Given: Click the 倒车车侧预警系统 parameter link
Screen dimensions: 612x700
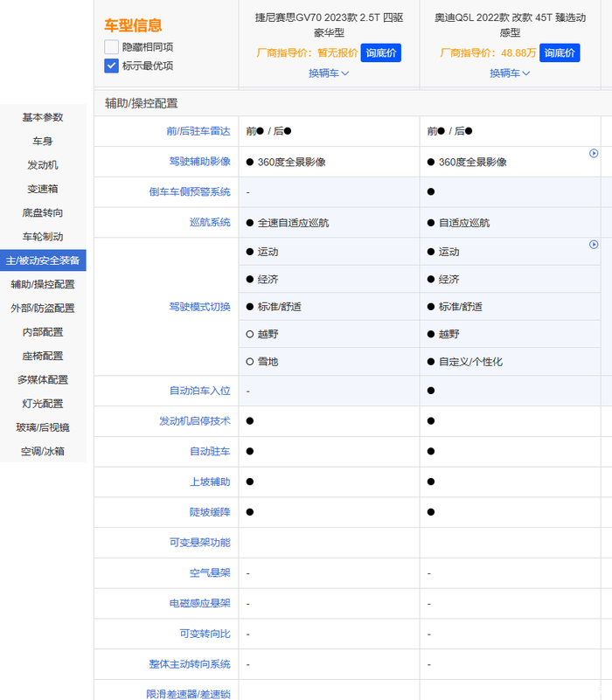Looking at the screenshot, I should click(190, 192).
